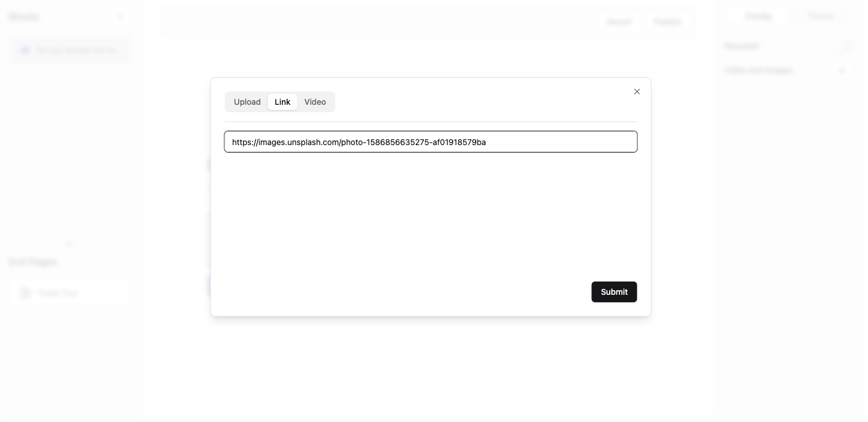Switch to the Theme tab
Viewport: 868px width, 422px height.
(x=820, y=16)
